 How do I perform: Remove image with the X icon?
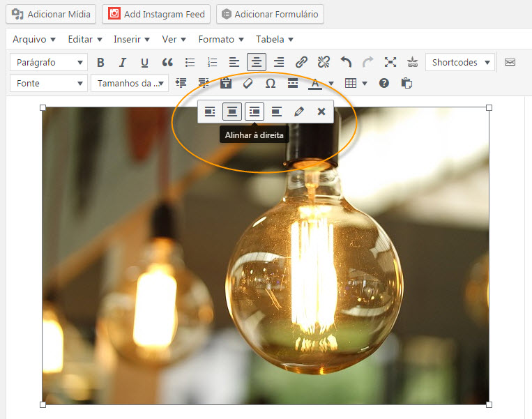(x=321, y=112)
